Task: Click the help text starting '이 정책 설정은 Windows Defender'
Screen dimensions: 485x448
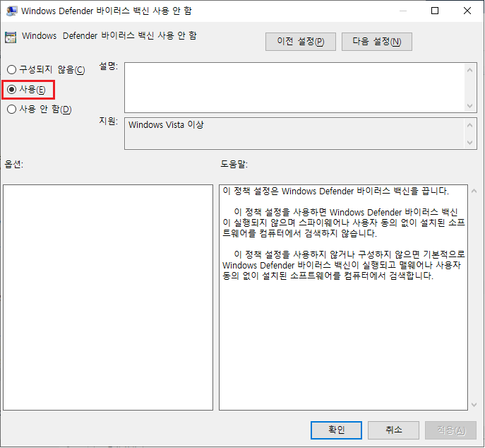Action: [335, 191]
